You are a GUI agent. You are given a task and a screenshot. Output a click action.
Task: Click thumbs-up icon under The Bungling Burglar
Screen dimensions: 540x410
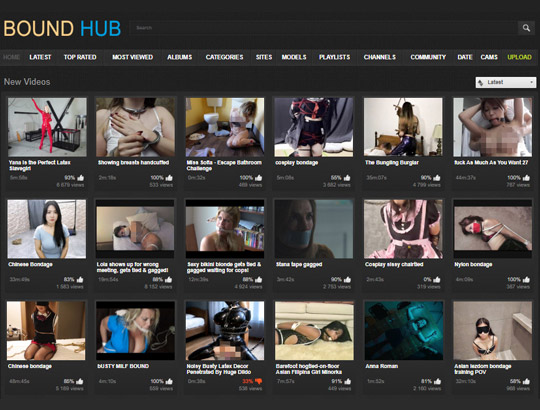coord(437,178)
